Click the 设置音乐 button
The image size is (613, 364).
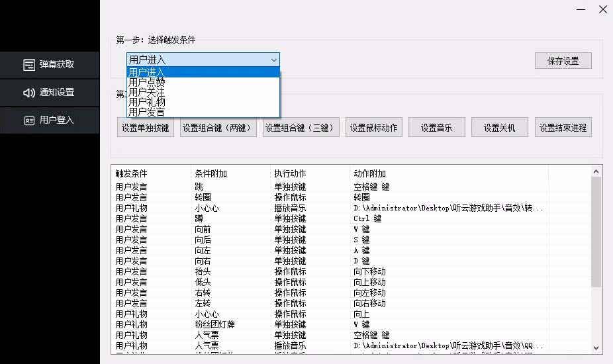tap(436, 128)
